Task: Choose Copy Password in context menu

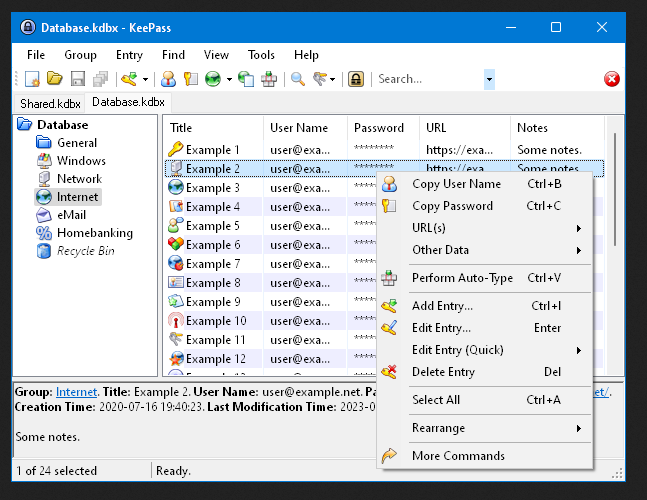Action: pos(485,206)
